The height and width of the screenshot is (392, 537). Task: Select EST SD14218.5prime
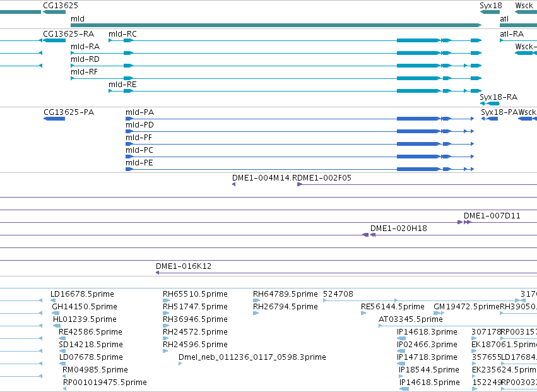tap(91, 345)
